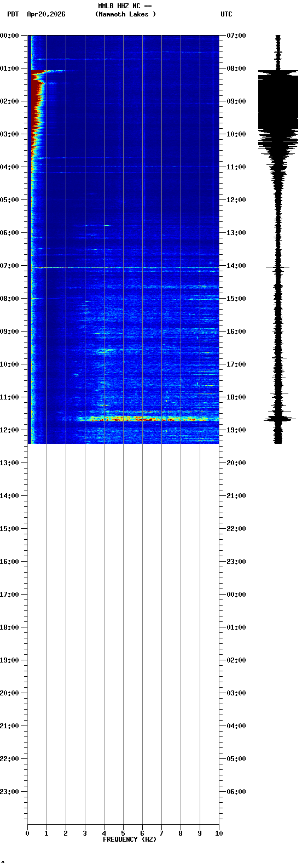Click the '07:00' UTC time label
The height and width of the screenshot is (868, 302).
(x=236, y=36)
